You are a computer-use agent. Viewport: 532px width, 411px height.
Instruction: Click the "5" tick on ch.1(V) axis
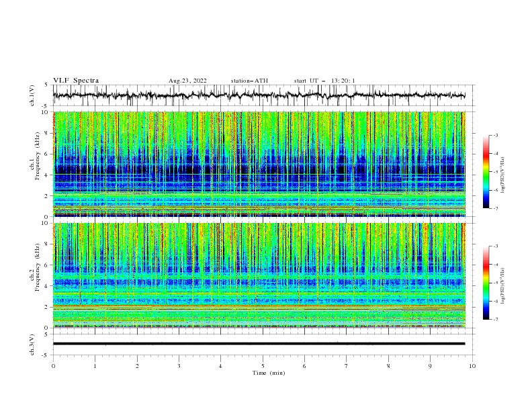(46, 85)
